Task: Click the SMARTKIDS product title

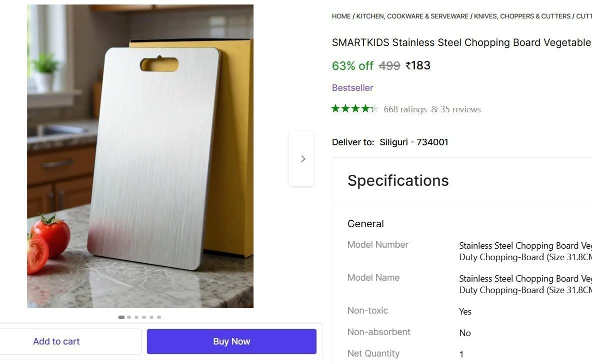Action: point(461,43)
